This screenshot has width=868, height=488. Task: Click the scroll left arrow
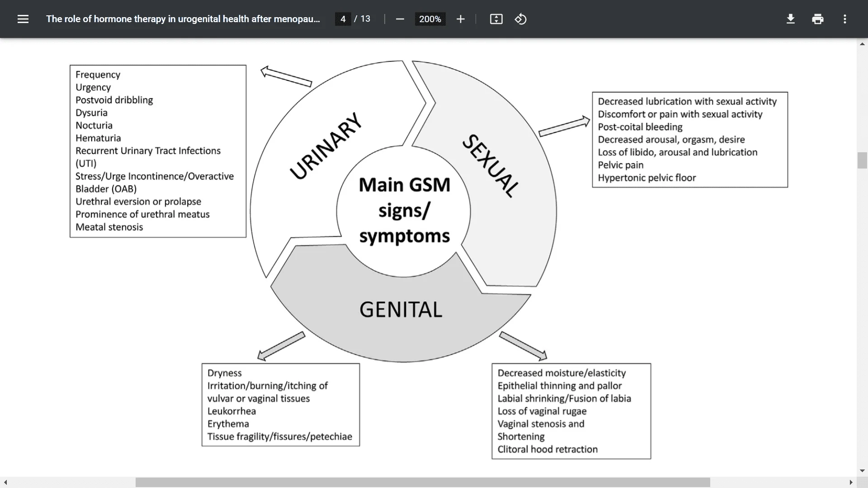(5, 483)
